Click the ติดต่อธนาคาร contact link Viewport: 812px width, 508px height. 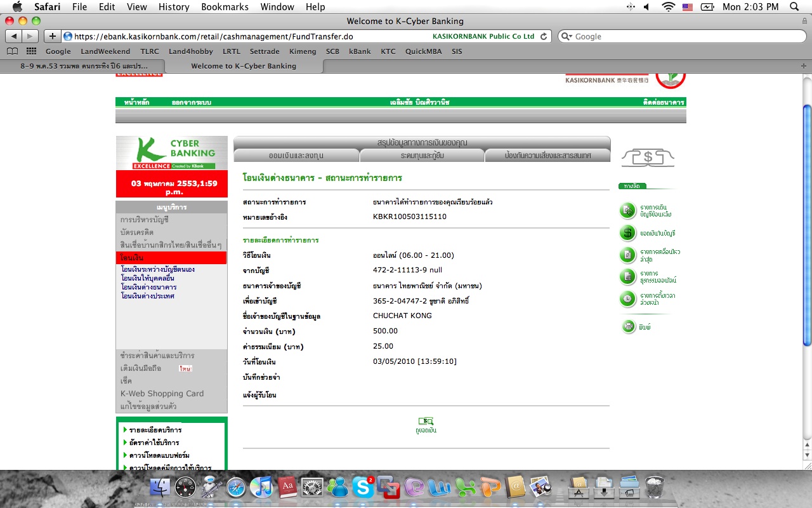tap(664, 102)
